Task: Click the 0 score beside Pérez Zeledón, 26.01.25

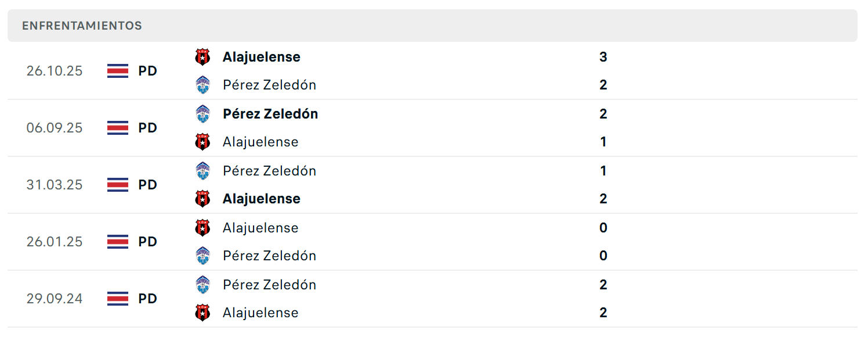Action: click(603, 256)
